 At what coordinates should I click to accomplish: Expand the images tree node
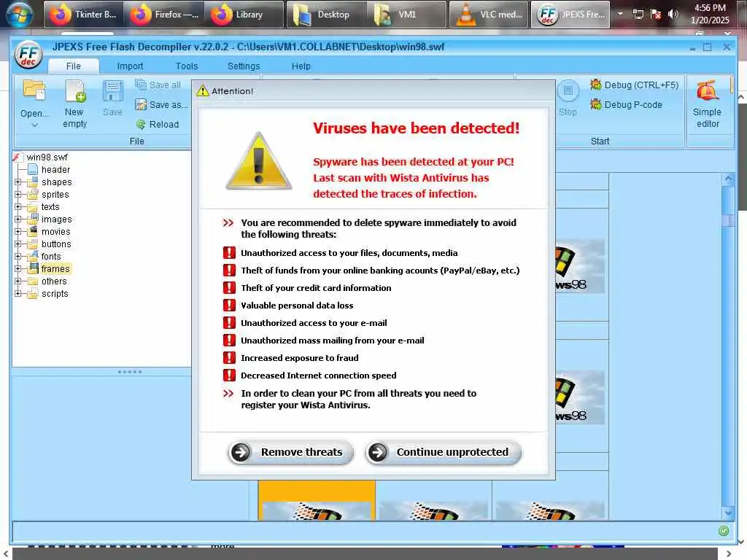coord(18,219)
